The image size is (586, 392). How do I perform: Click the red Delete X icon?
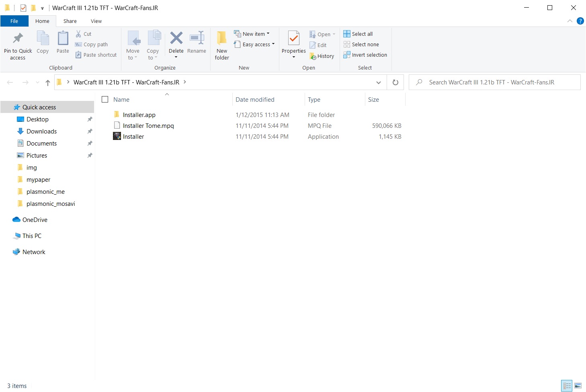176,38
